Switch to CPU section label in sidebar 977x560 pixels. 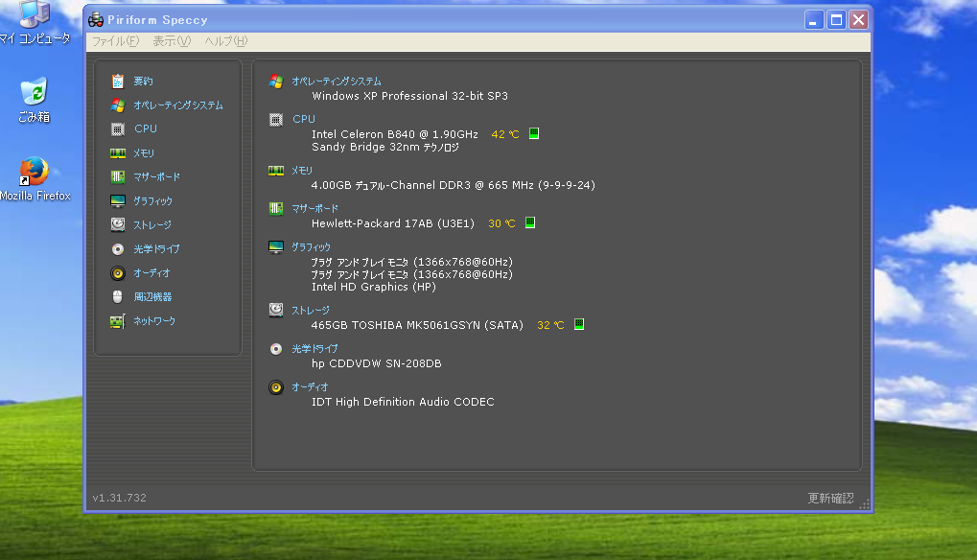coord(145,128)
